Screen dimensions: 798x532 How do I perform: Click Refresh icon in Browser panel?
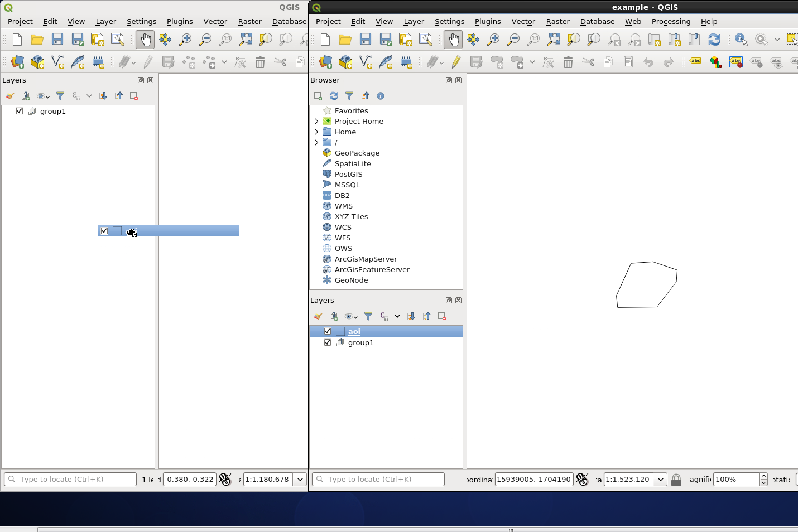pyautogui.click(x=334, y=96)
